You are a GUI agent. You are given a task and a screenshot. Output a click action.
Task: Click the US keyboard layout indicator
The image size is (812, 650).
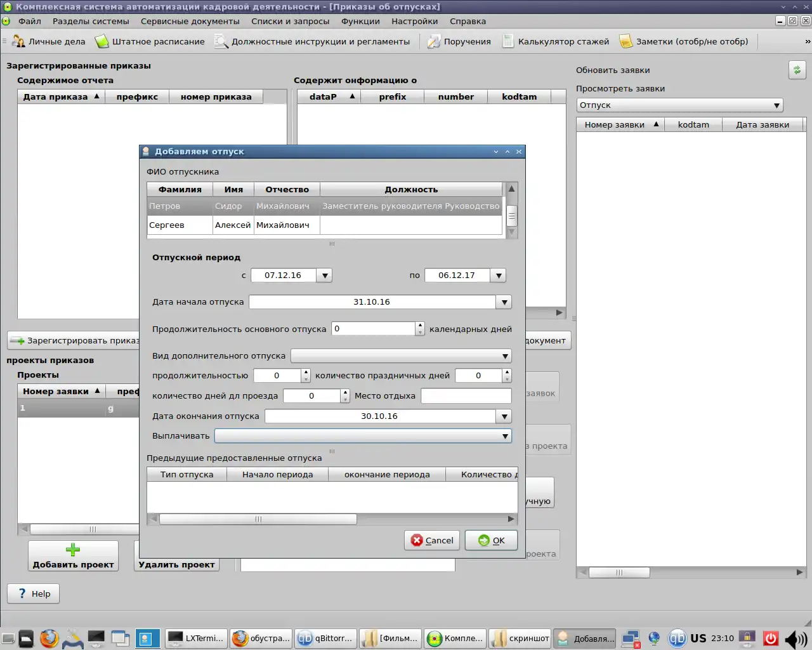[698, 639]
